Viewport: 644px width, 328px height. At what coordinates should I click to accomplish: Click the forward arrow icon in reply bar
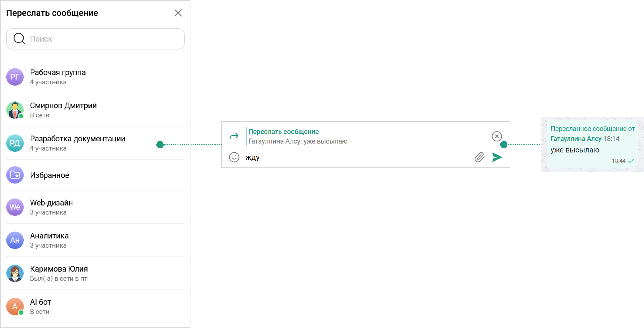click(x=234, y=136)
